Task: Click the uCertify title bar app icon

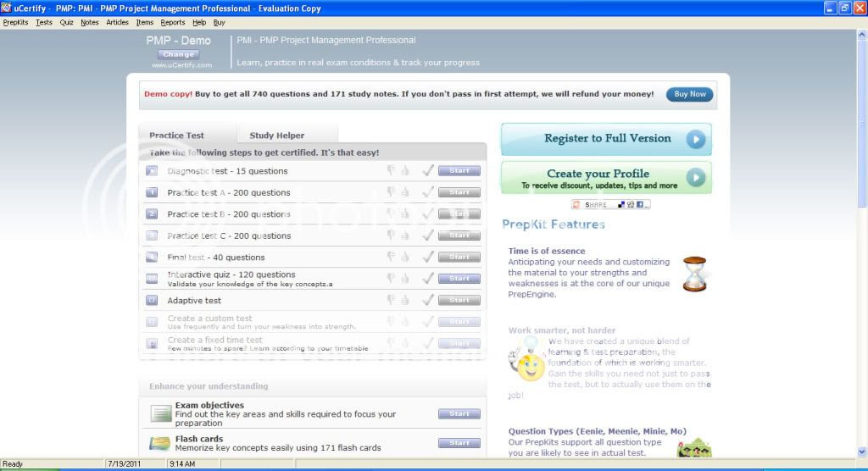Action: coord(6,8)
